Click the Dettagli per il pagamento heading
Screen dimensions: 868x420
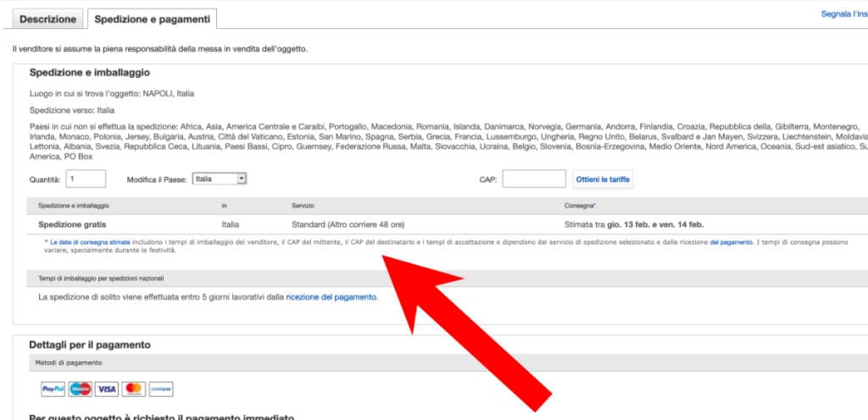pyautogui.click(x=90, y=345)
